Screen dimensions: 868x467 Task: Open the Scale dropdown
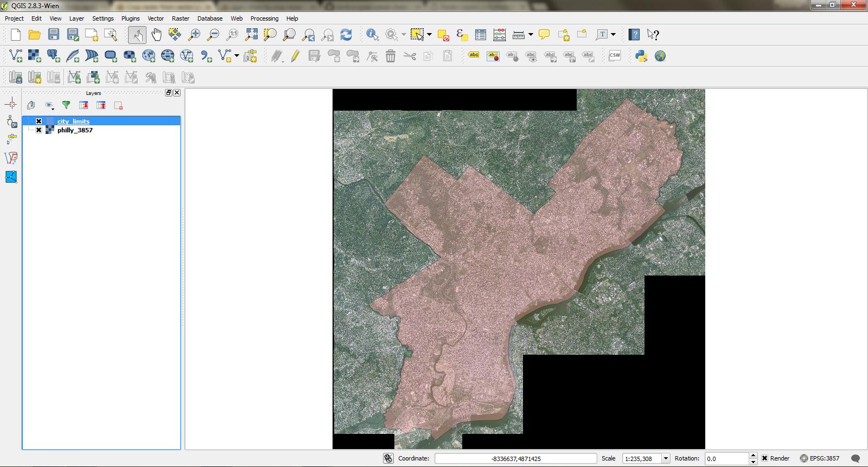(x=666, y=458)
